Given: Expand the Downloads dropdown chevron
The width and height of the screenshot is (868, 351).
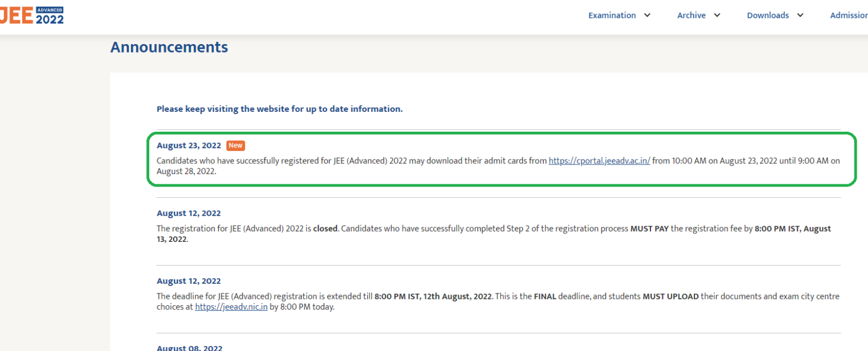Looking at the screenshot, I should (800, 15).
